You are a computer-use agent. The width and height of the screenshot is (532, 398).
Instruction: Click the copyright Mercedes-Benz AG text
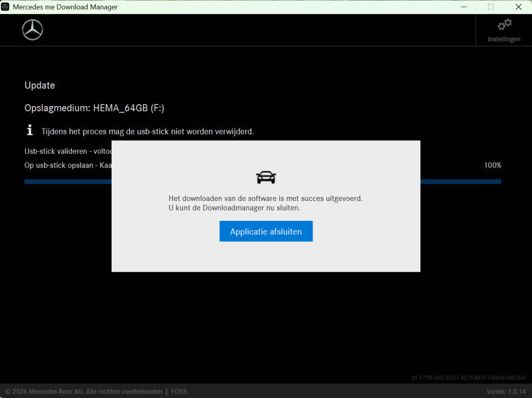tap(84, 391)
